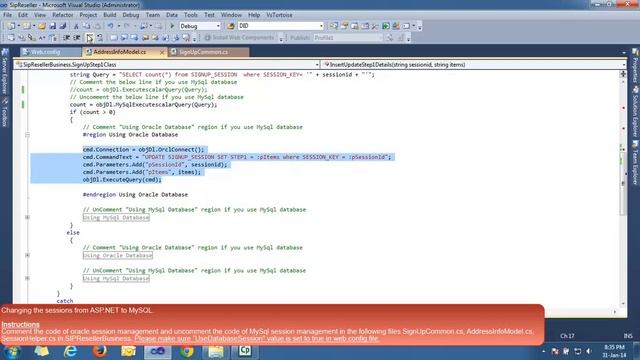Toggle a bookmark on the current line
Screen dimensions: 640x360
coord(113,38)
